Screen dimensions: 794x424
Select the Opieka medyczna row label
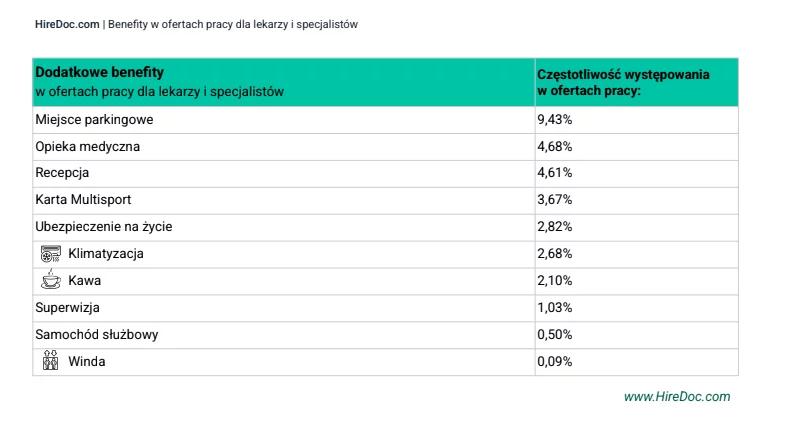click(x=88, y=146)
